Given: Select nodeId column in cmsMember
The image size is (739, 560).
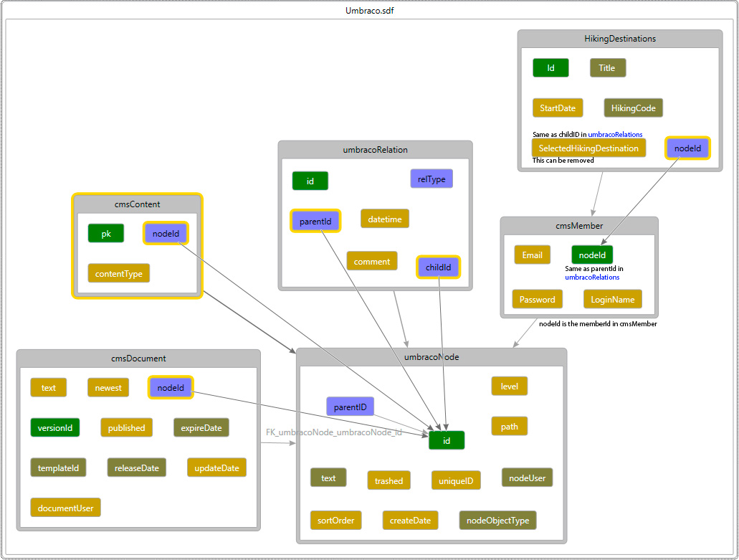Looking at the screenshot, I should tap(592, 255).
